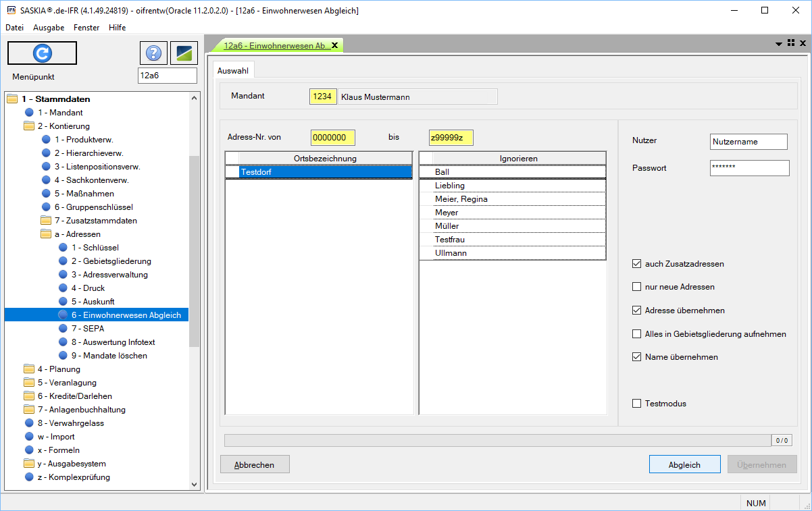Click the Abbrechen button
Screen dimensions: 812x511
[x=255, y=464]
